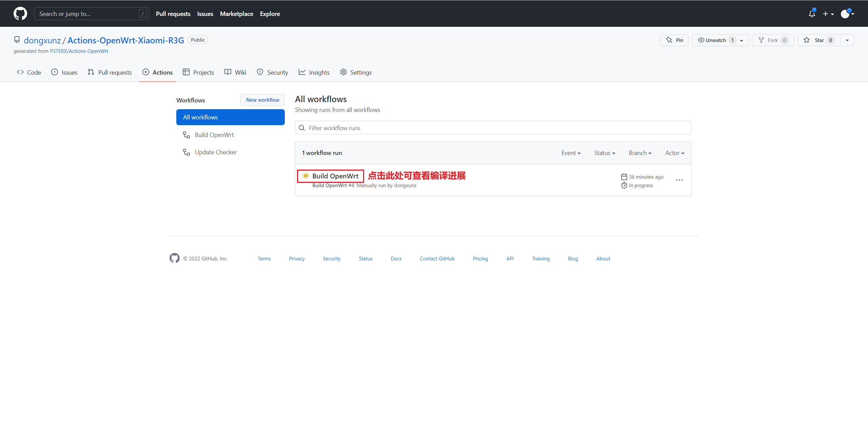Click the Filter workflow runs field
The image size is (868, 428).
click(x=493, y=128)
